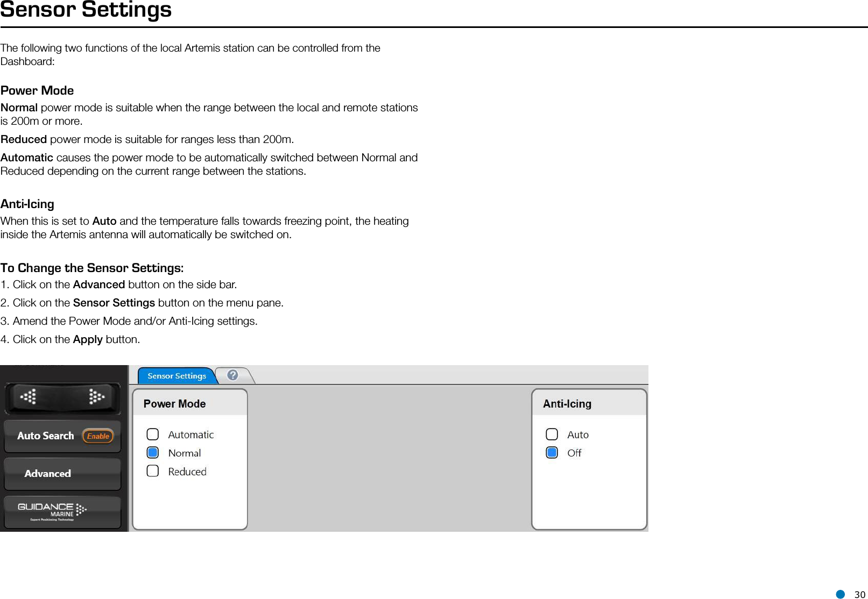Click the right dotted arrow icon
The image size is (868, 599).
click(x=96, y=397)
